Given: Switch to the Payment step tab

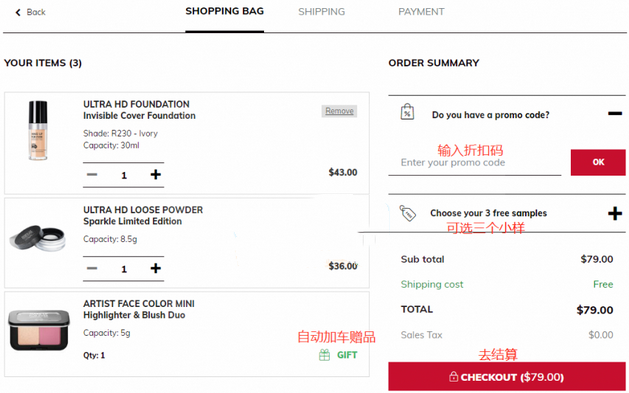Looking at the screenshot, I should coord(421,12).
